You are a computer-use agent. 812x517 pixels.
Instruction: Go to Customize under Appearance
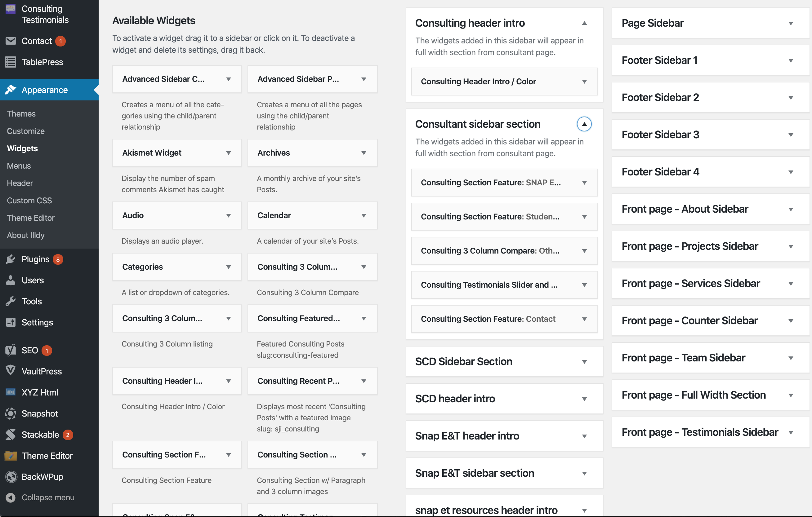click(x=26, y=131)
